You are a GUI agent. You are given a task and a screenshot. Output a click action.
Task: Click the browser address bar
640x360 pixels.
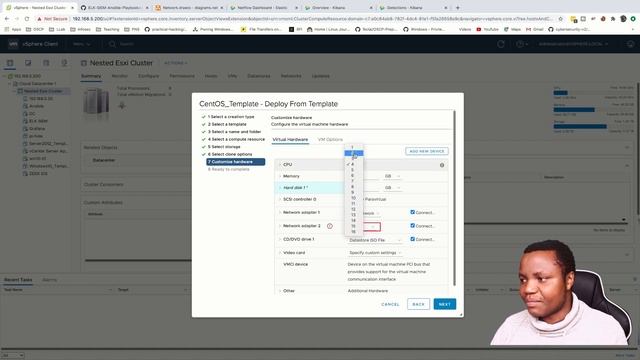(312, 19)
